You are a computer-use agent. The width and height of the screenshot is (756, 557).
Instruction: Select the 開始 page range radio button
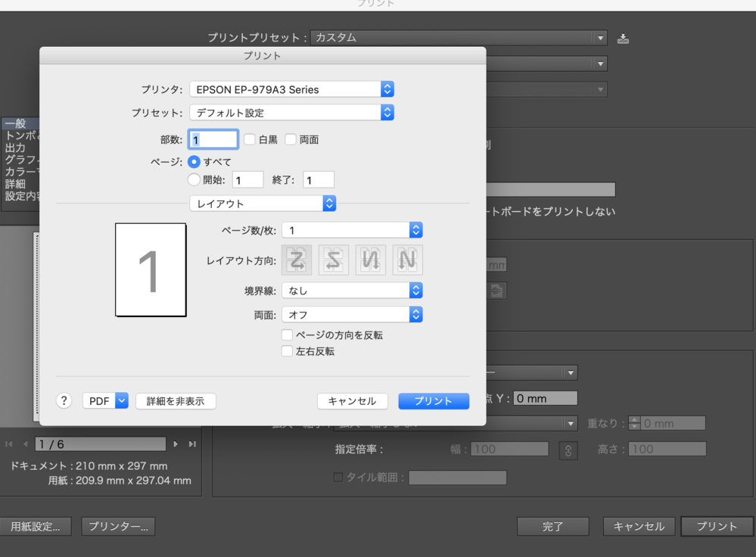pos(194,179)
